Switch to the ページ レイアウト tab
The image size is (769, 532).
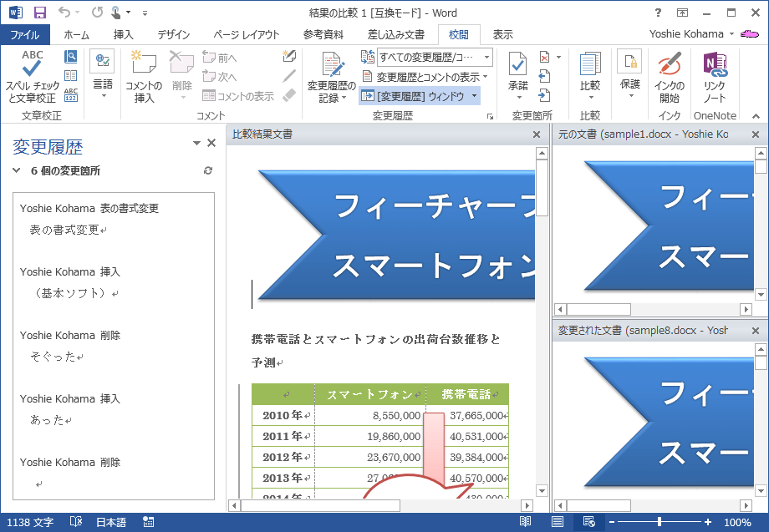(x=247, y=35)
